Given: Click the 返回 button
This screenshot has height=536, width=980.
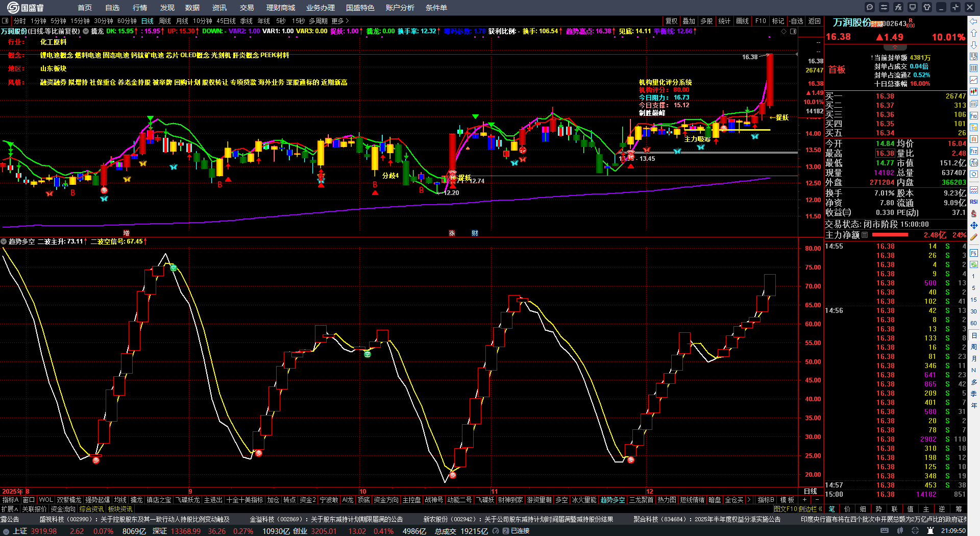Looking at the screenshot, I should (x=815, y=21).
